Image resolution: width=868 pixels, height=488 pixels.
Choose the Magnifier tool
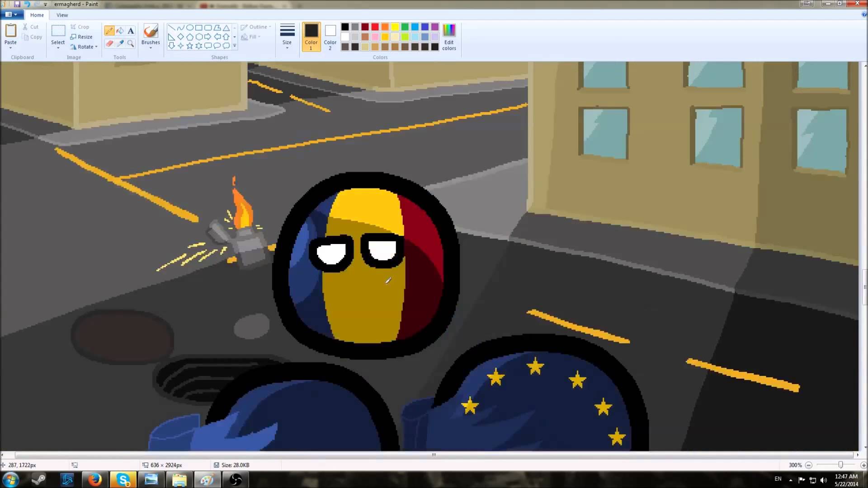click(x=131, y=43)
